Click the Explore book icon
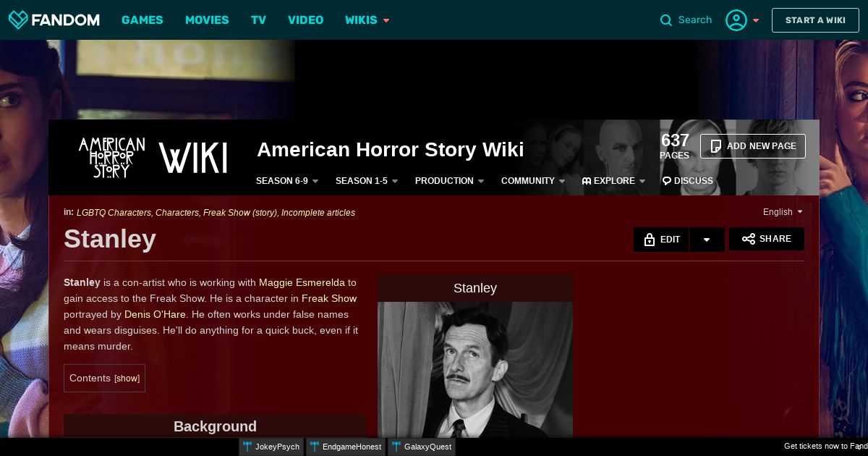 point(587,181)
